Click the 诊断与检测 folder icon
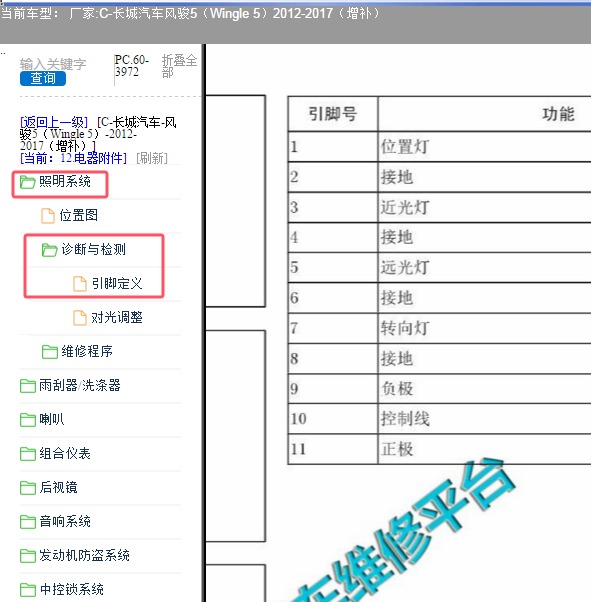The image size is (591, 602). coord(50,250)
